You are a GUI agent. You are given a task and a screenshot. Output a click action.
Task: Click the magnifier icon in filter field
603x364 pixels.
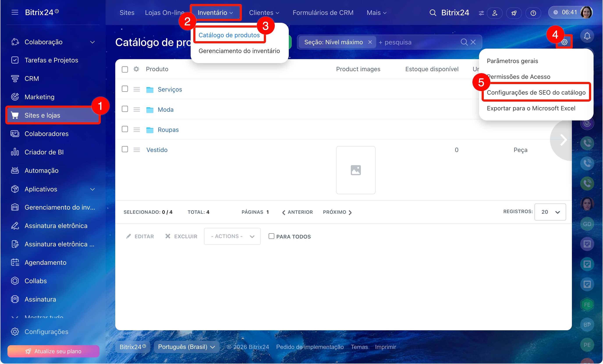[464, 42]
